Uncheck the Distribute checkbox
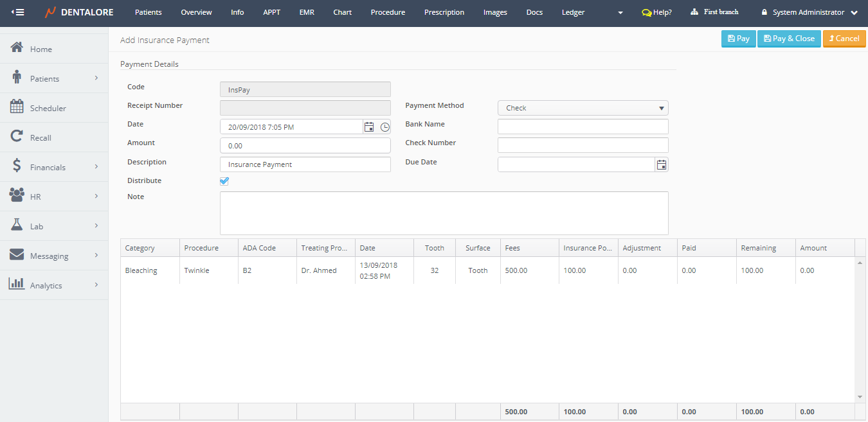 [224, 181]
